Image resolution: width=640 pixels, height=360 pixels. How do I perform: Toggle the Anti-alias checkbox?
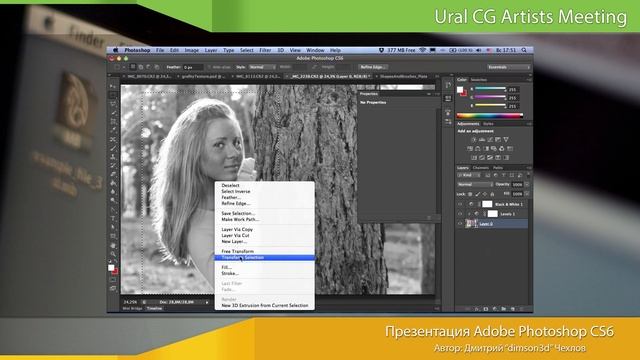pos(209,67)
